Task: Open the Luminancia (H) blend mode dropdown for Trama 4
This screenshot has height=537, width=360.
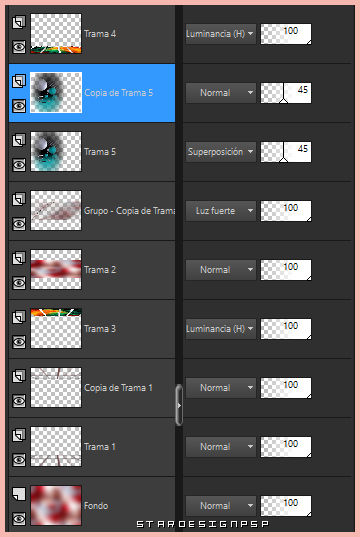Action: click(x=221, y=34)
